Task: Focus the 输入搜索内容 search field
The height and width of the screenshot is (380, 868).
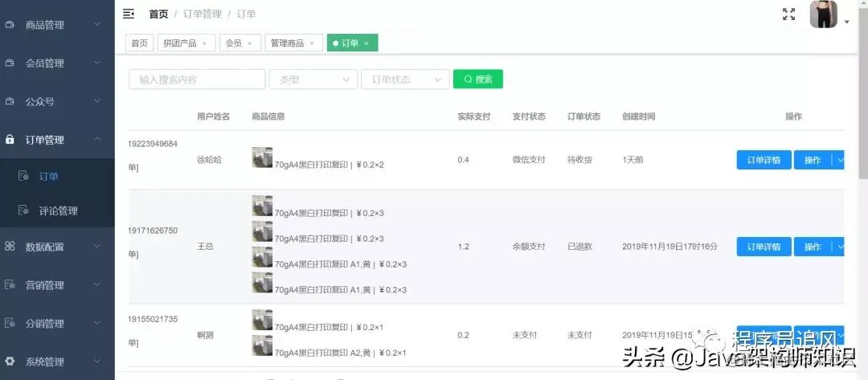Action: click(x=197, y=79)
